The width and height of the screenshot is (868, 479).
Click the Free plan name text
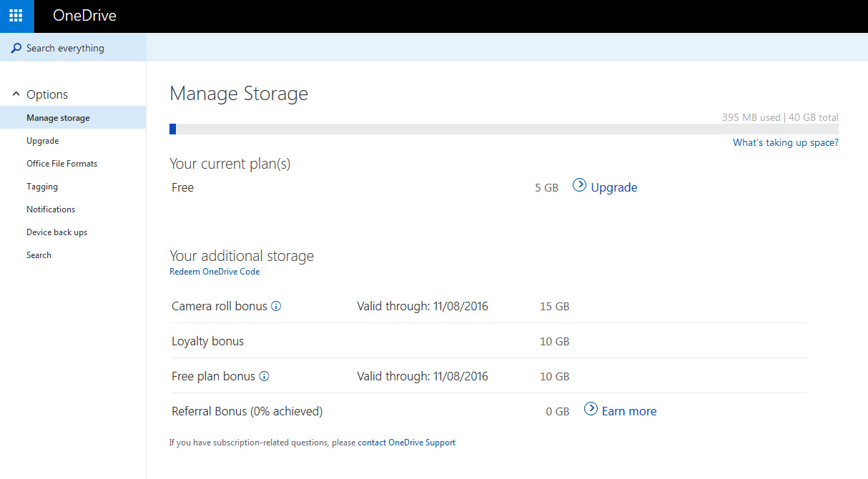pyautogui.click(x=182, y=187)
